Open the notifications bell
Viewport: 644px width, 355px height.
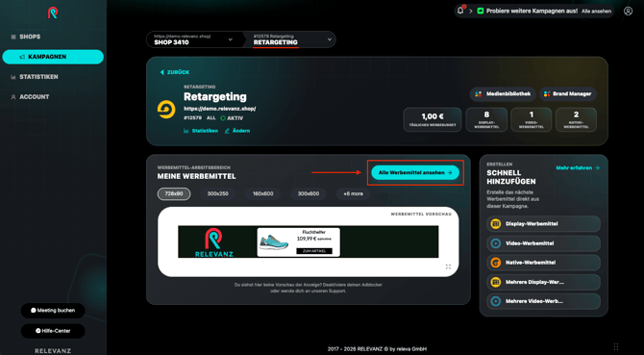(460, 11)
